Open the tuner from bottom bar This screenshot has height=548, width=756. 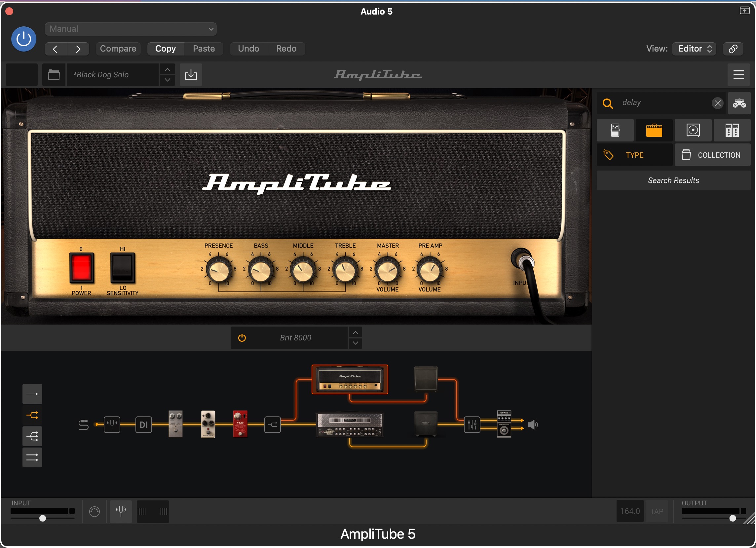click(121, 511)
